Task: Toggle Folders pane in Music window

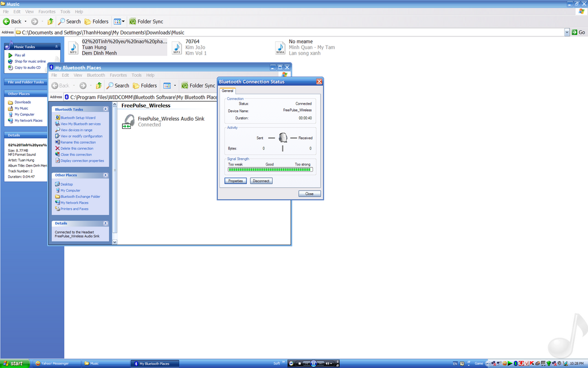Action: click(96, 21)
